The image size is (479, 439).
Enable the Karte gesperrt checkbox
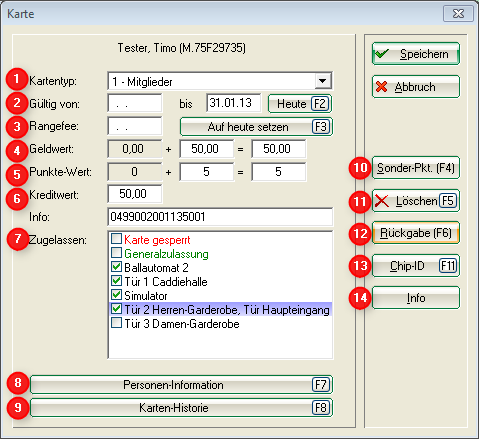point(116,239)
